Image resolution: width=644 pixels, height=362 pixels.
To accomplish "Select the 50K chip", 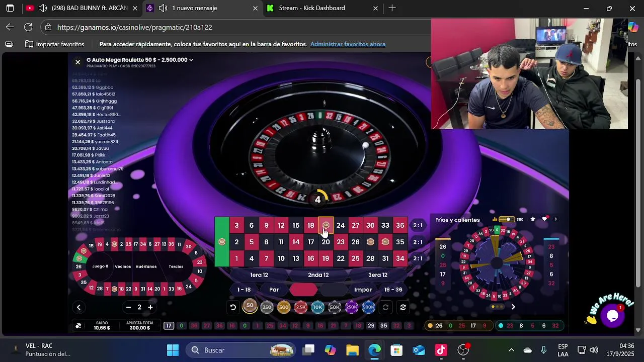I will (335, 307).
